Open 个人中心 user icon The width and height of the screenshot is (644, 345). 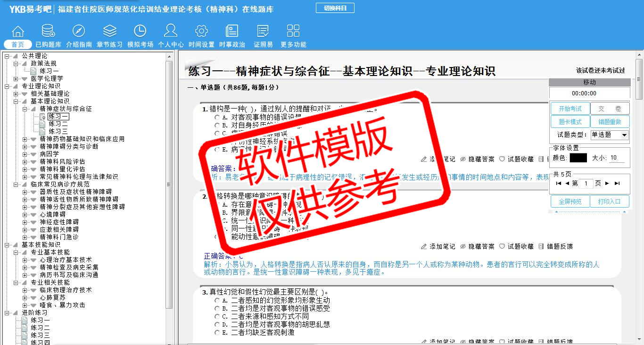171,32
